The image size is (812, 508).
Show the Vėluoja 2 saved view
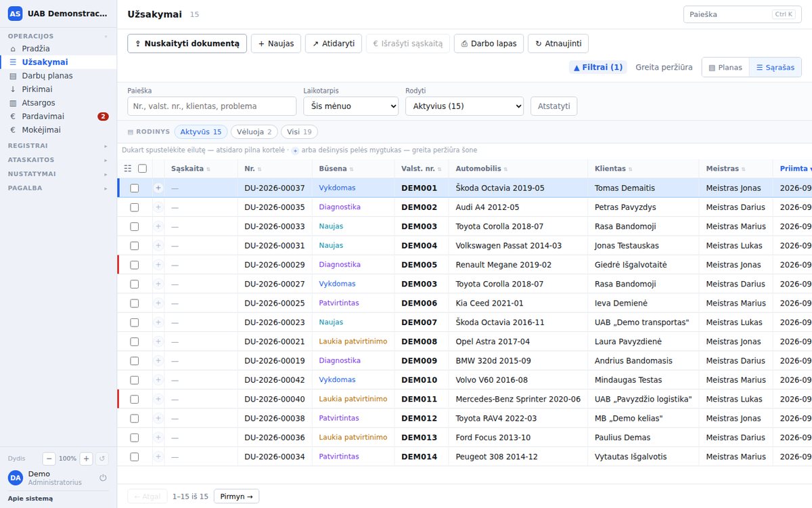(x=254, y=132)
